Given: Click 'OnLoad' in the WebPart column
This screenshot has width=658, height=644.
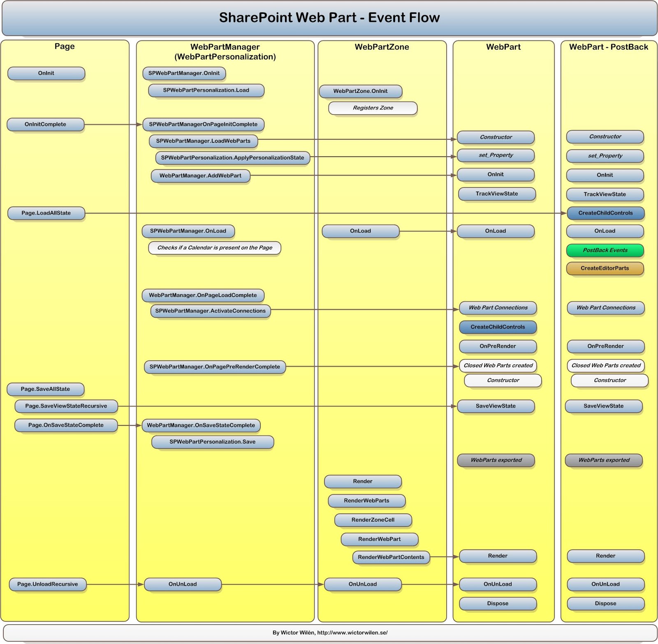Looking at the screenshot, I should (496, 231).
